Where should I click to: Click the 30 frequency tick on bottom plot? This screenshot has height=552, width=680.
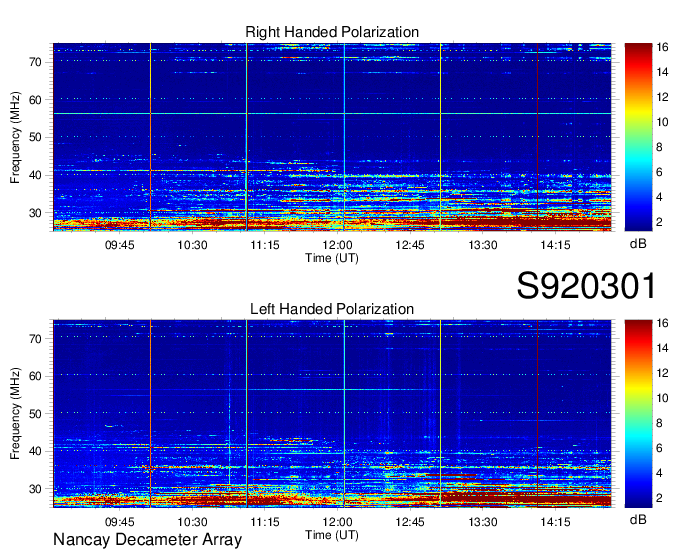click(36, 490)
